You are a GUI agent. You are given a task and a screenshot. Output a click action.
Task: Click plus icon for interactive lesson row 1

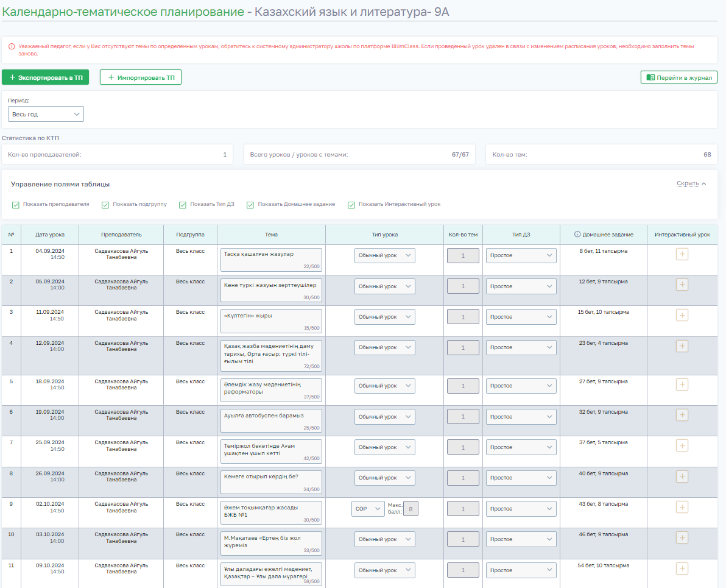tap(682, 254)
